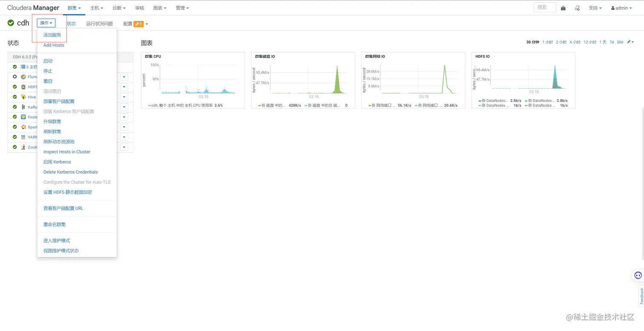The height and width of the screenshot is (331, 644).
Task: Set chart time range to 1 小时
Action: click(547, 42)
